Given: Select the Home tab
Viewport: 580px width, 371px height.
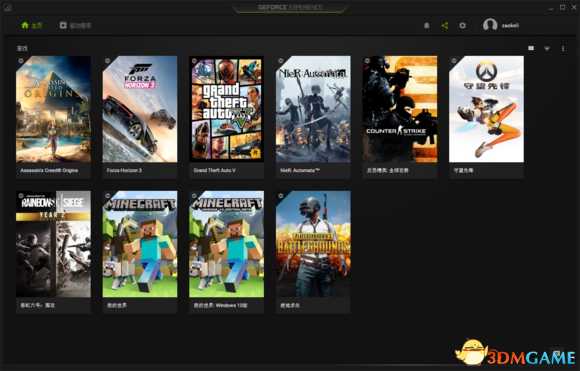Looking at the screenshot, I should coord(31,25).
